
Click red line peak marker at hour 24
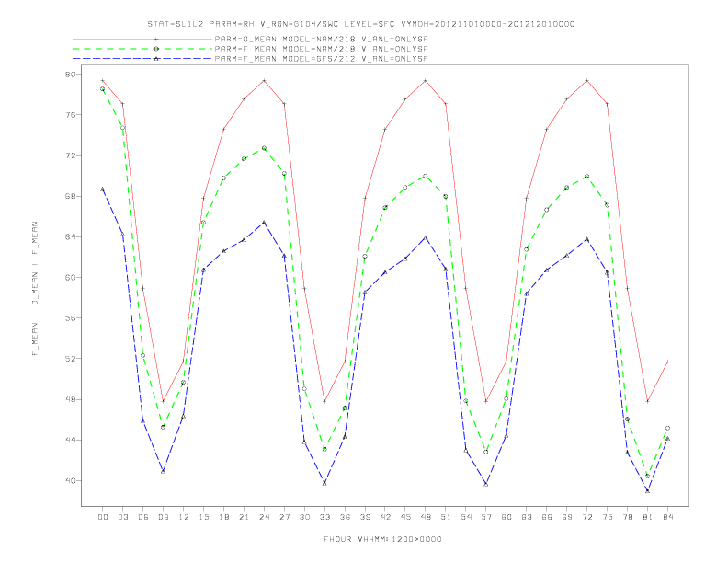pyautogui.click(x=264, y=80)
